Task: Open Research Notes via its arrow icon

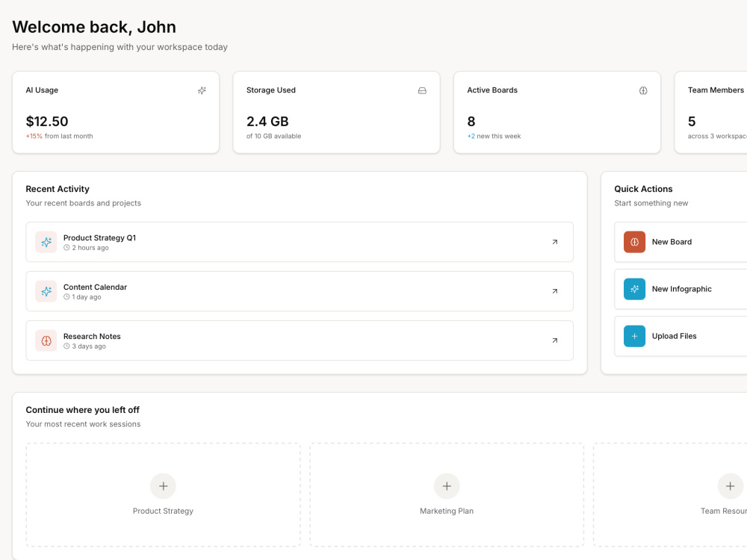Action: tap(555, 340)
